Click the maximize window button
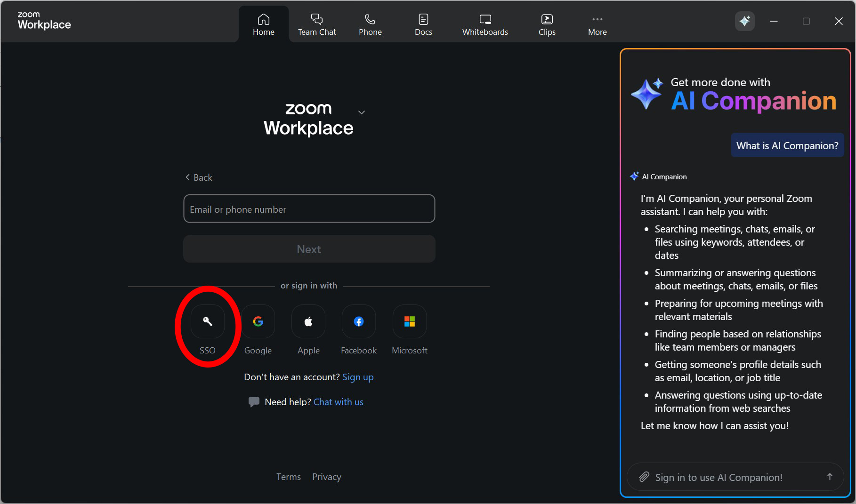 (806, 21)
